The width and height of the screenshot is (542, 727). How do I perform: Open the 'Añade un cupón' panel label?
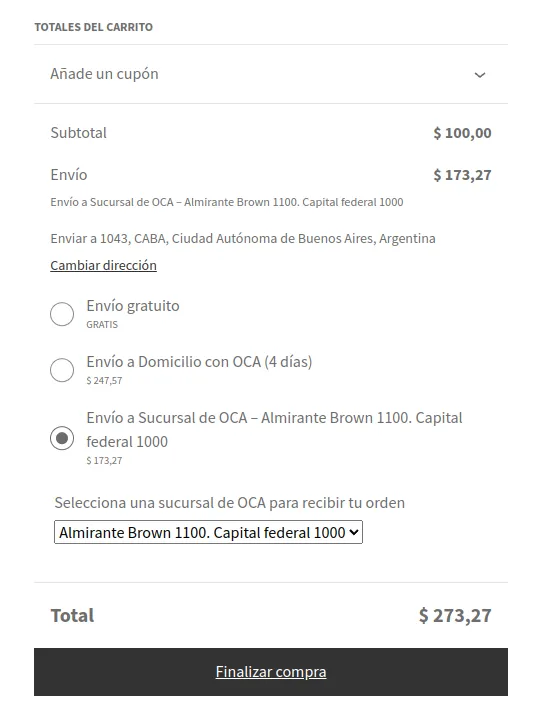coord(104,74)
